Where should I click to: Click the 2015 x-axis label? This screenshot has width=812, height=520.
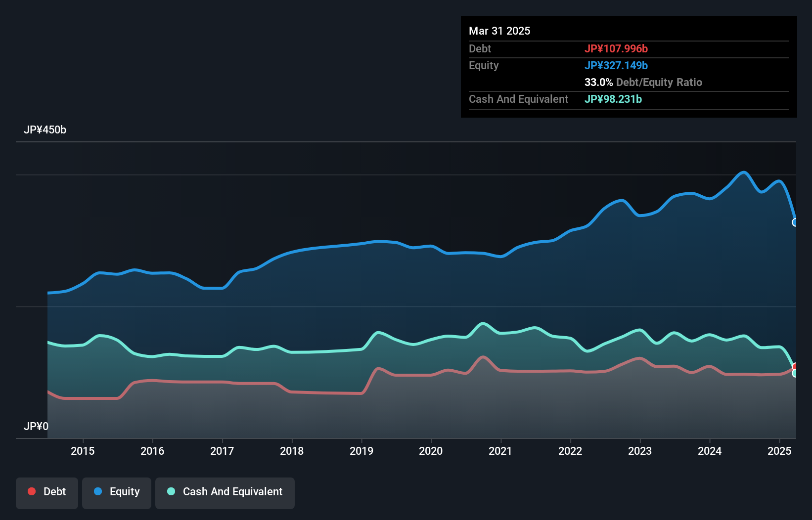pos(83,451)
